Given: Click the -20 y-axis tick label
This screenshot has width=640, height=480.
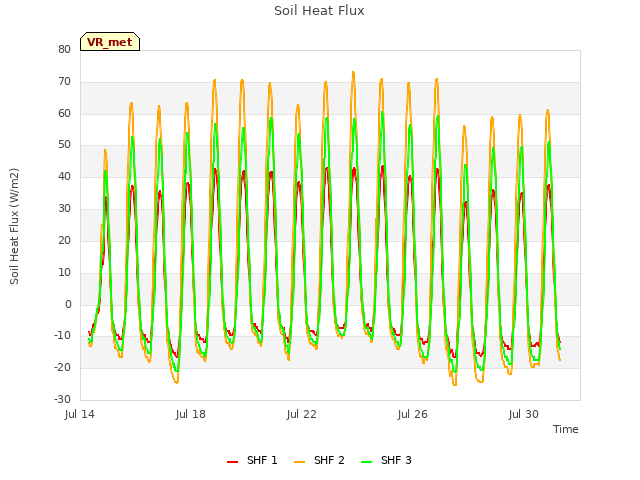Looking at the screenshot, I should [63, 367].
